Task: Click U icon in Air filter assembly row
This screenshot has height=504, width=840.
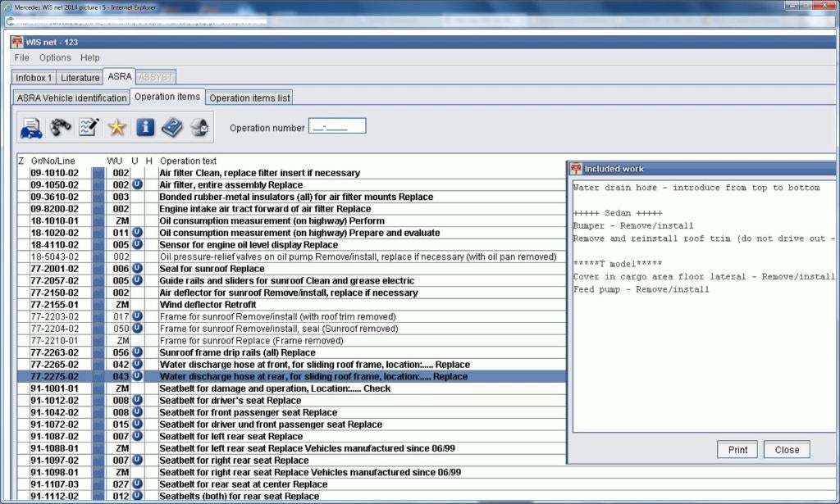Action: (137, 185)
